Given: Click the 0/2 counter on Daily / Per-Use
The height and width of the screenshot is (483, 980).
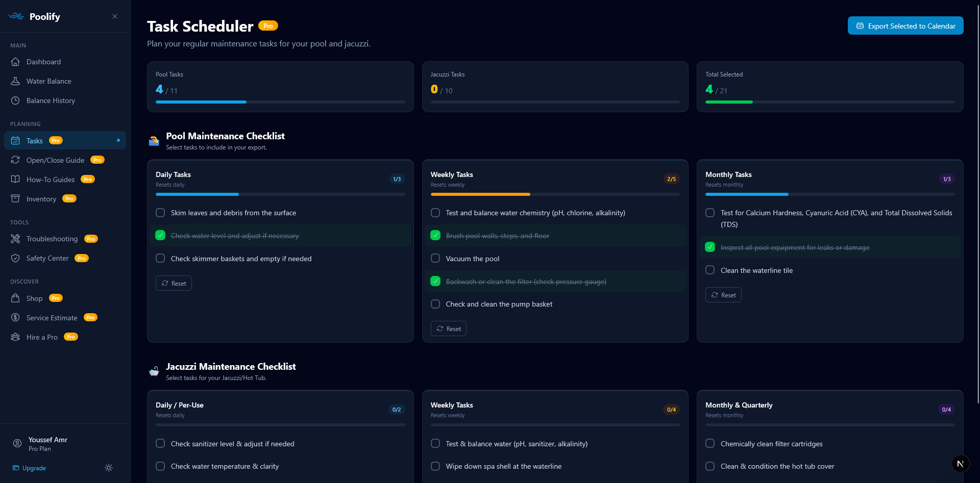Looking at the screenshot, I should tap(397, 410).
